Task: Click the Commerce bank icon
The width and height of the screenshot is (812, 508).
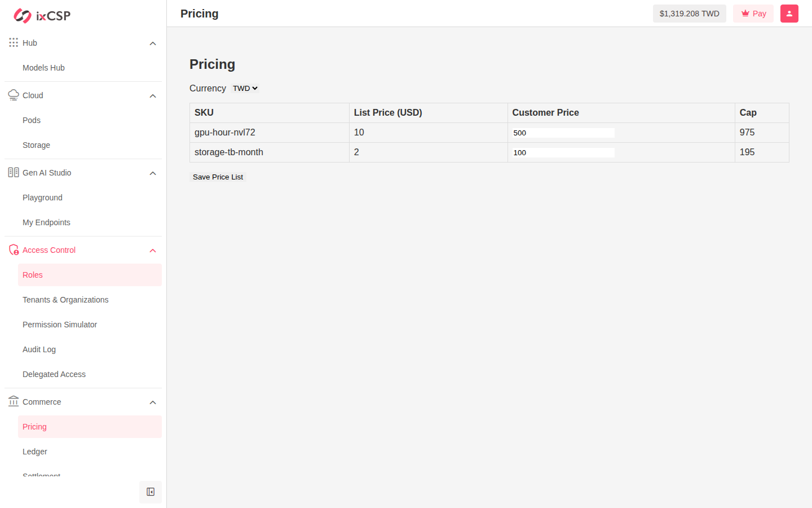Action: click(x=14, y=401)
